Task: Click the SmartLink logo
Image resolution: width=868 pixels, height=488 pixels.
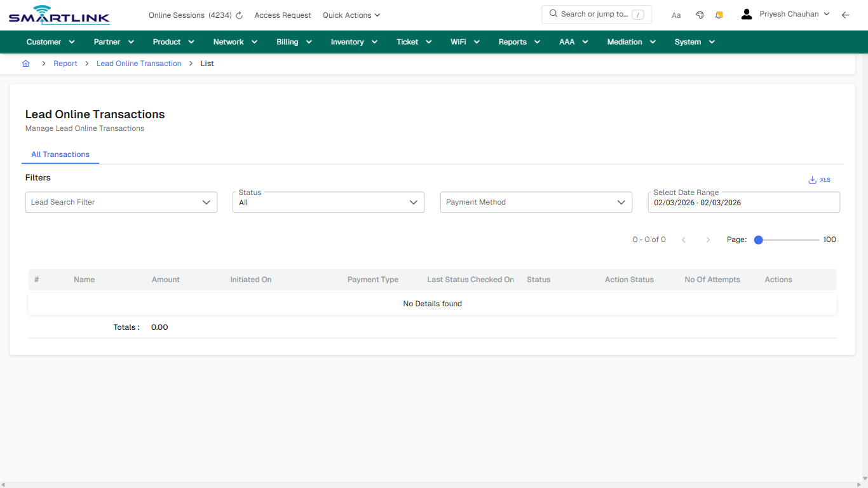Action: click(x=58, y=15)
